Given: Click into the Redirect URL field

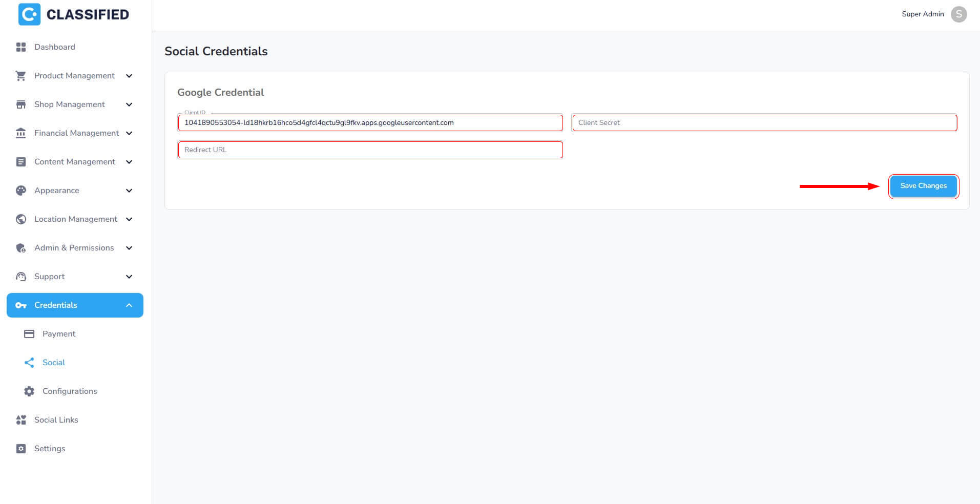Looking at the screenshot, I should [x=370, y=150].
